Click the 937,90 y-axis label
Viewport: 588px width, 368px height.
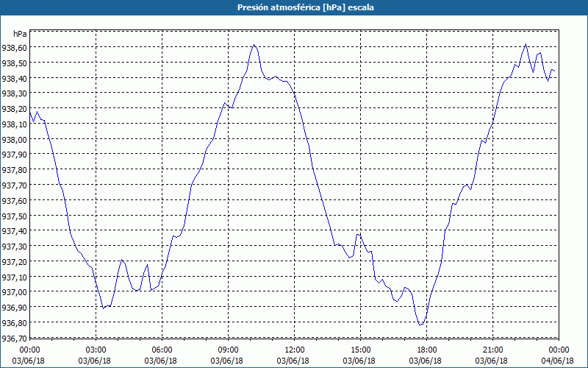14,155
